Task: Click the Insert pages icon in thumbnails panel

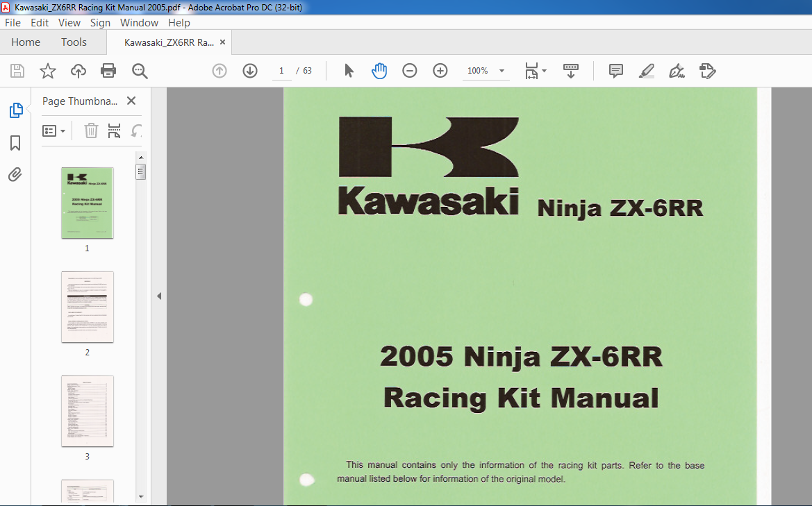Action: (x=114, y=130)
